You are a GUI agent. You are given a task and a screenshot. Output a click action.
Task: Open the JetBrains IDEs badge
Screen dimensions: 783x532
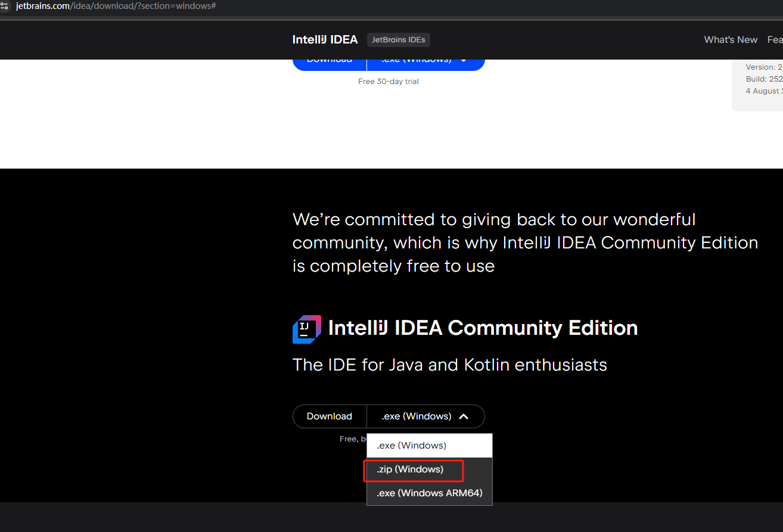(399, 40)
